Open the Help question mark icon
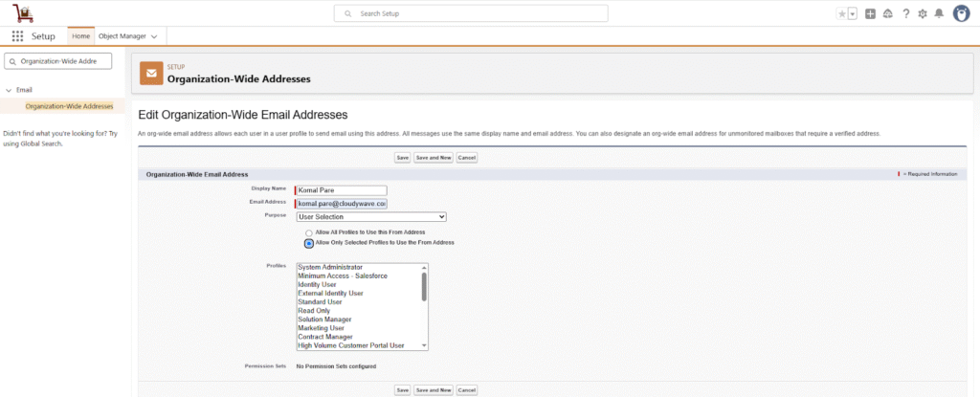The height and width of the screenshot is (397, 980). [x=904, y=13]
